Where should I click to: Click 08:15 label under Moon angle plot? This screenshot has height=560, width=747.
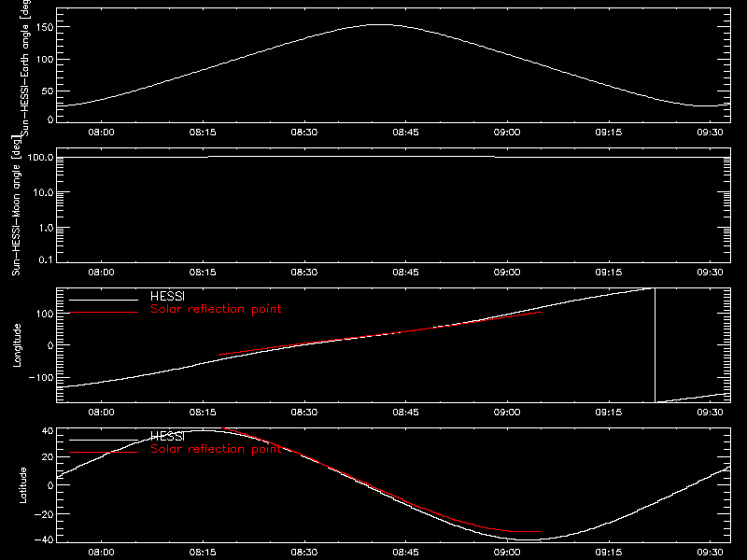[x=203, y=272]
